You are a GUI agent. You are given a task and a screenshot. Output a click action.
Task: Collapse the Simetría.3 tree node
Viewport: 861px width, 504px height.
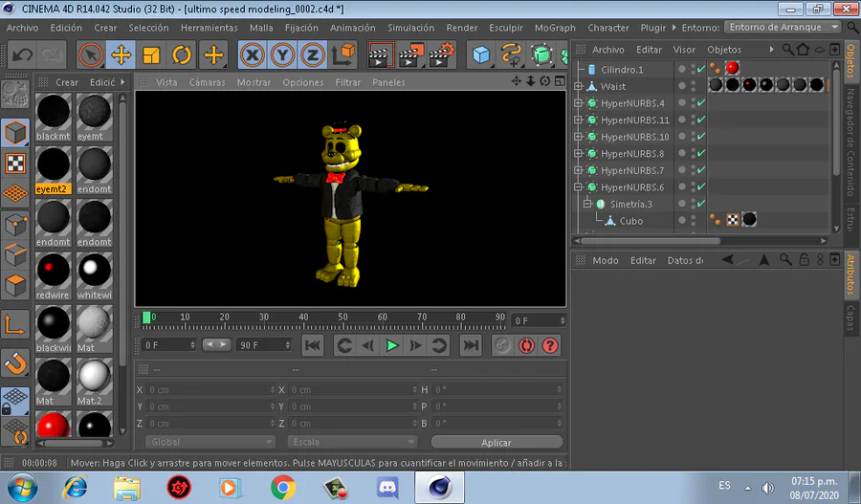(587, 204)
